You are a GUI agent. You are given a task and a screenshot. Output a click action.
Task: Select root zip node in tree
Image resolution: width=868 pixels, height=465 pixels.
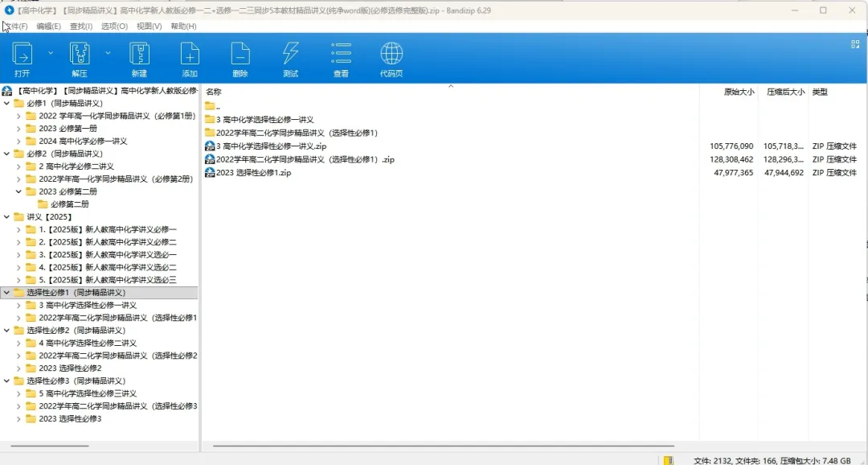tap(100, 90)
